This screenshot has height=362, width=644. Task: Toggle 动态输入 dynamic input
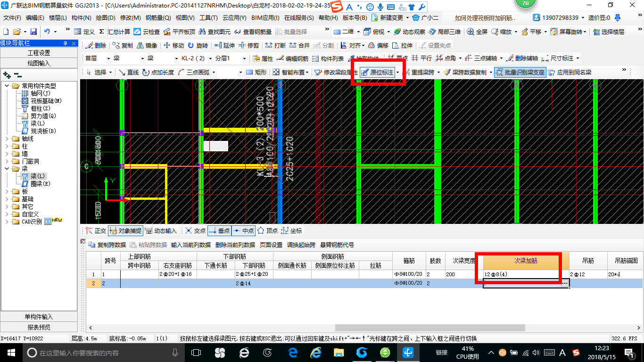pos(160,230)
